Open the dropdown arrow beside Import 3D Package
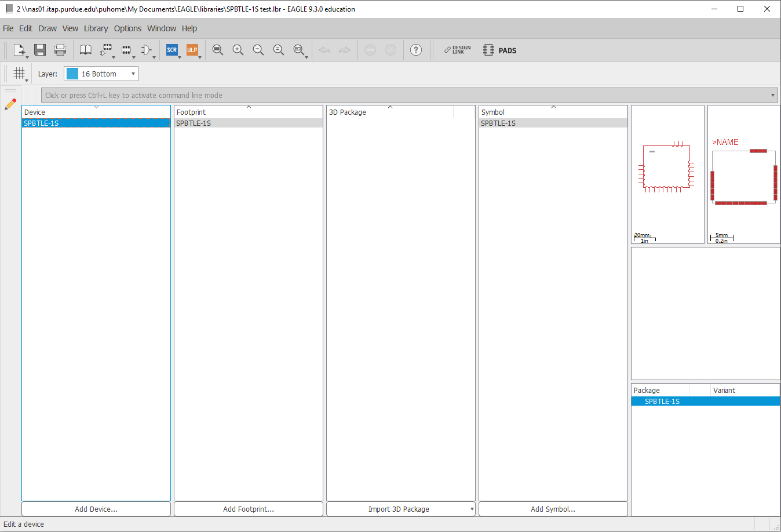 coord(472,509)
